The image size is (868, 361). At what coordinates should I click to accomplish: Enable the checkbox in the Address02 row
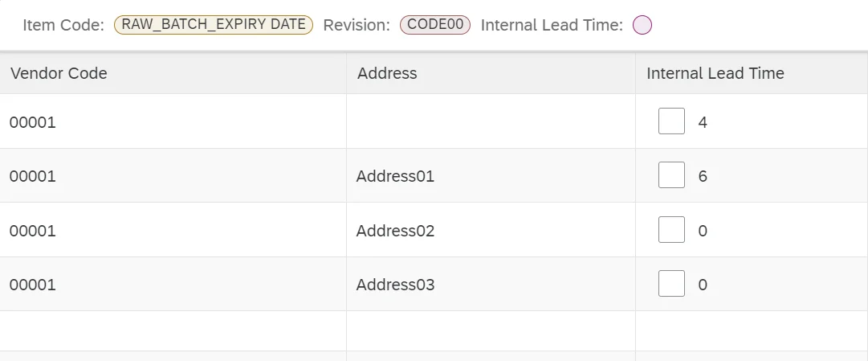[671, 230]
